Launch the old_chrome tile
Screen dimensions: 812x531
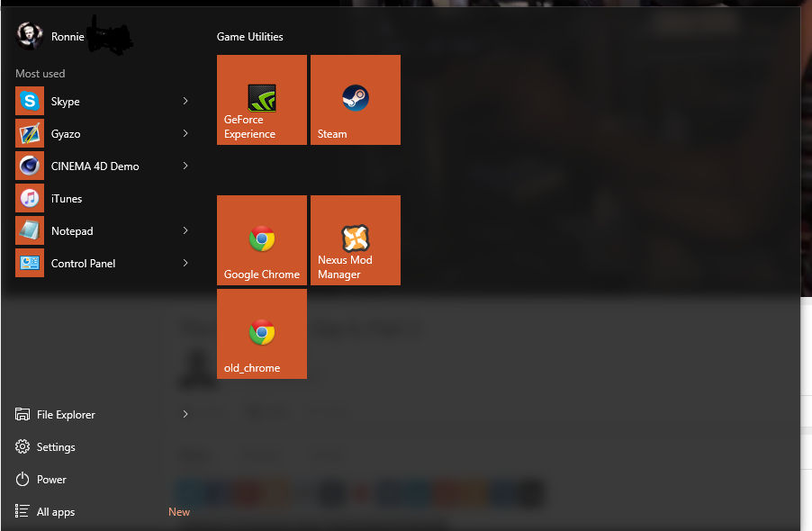[x=262, y=334]
